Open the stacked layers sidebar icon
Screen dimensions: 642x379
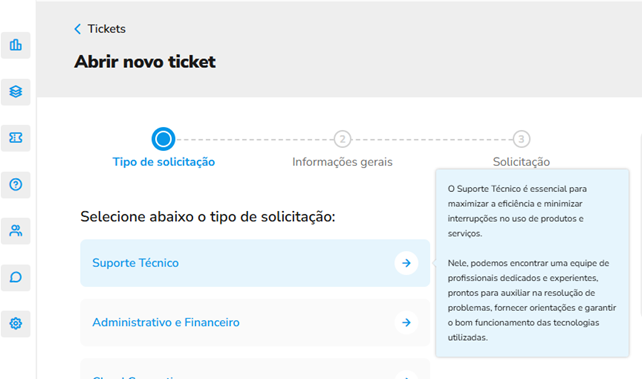pos(16,92)
